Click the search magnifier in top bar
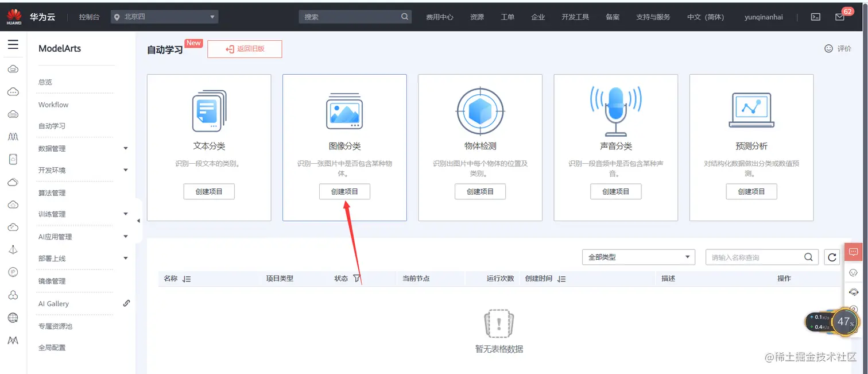Image resolution: width=868 pixels, height=374 pixels. (x=405, y=17)
